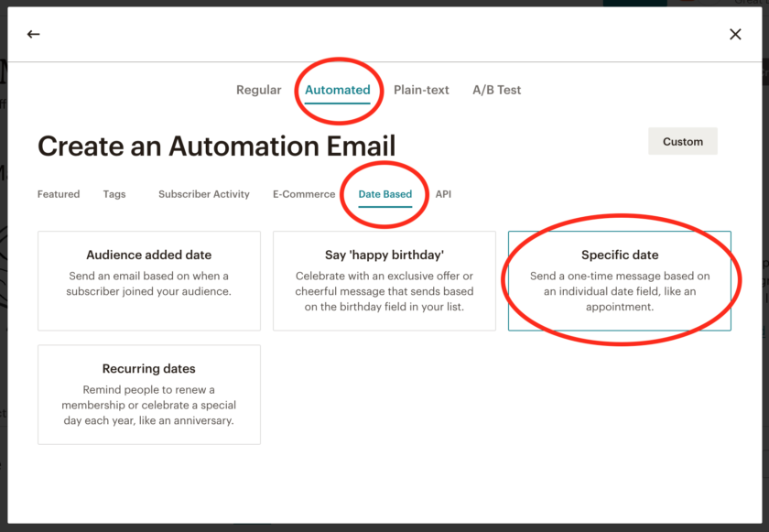Image resolution: width=769 pixels, height=532 pixels.
Task: Select the Subscriber Activity category
Action: [x=204, y=194]
